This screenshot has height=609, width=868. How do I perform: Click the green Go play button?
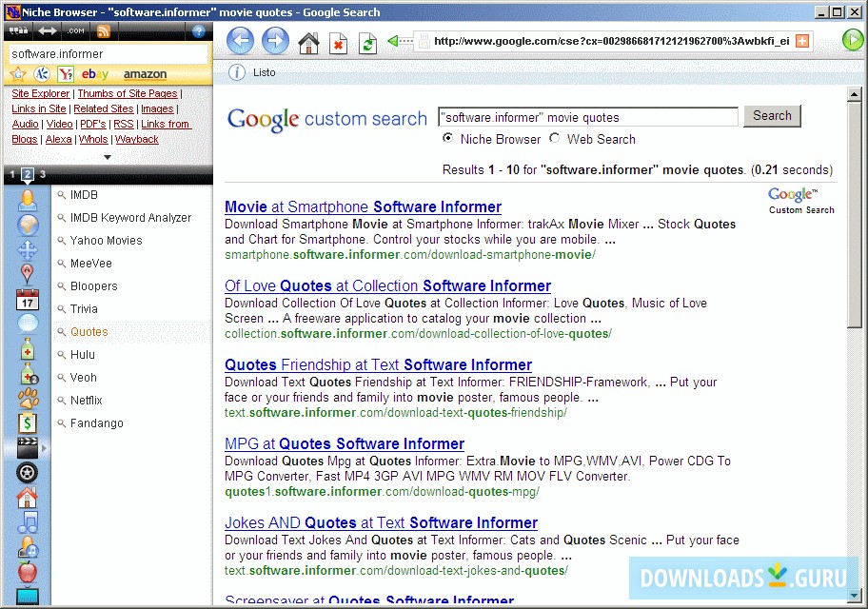[853, 40]
